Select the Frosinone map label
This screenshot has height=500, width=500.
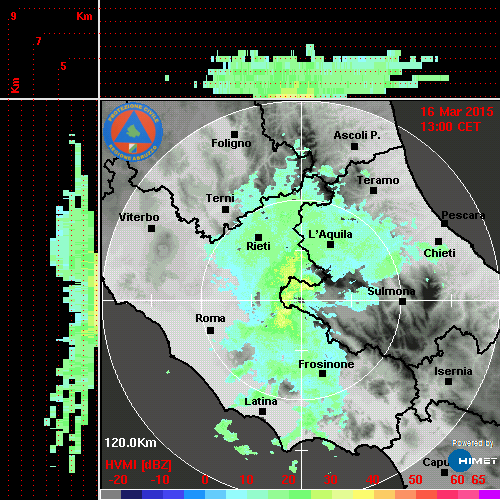[326, 364]
